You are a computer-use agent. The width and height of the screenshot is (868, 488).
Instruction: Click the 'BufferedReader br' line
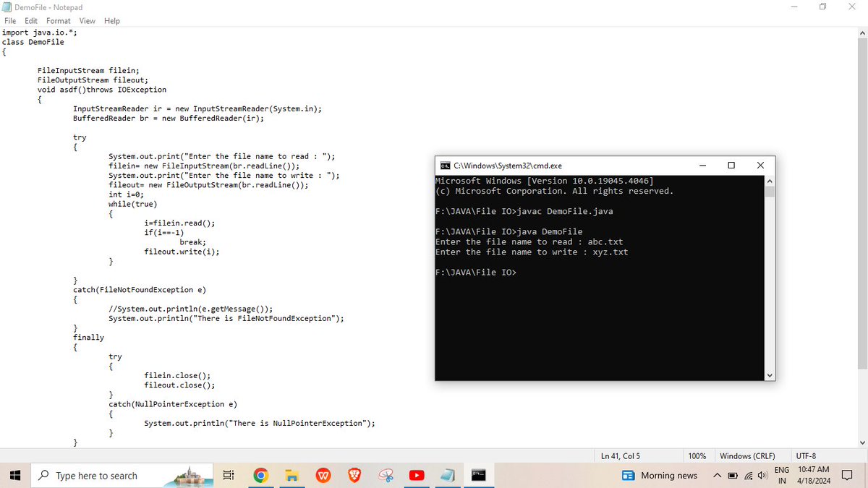pyautogui.click(x=169, y=118)
